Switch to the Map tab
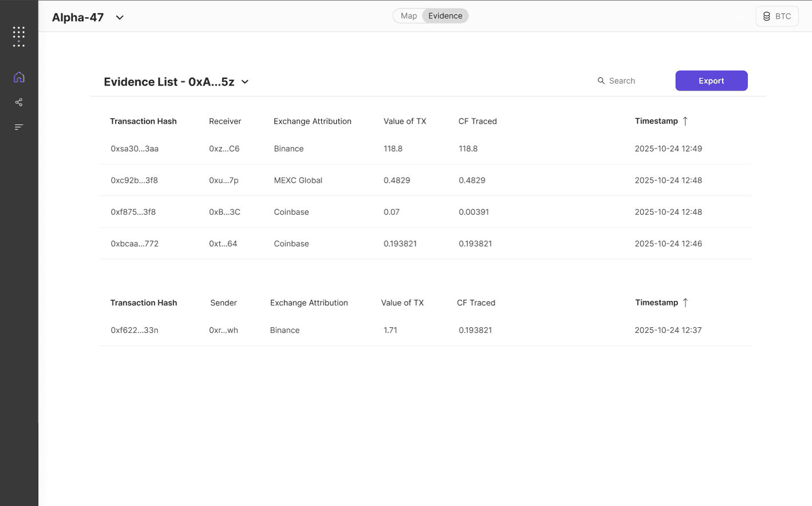Image resolution: width=812 pixels, height=506 pixels. point(409,16)
